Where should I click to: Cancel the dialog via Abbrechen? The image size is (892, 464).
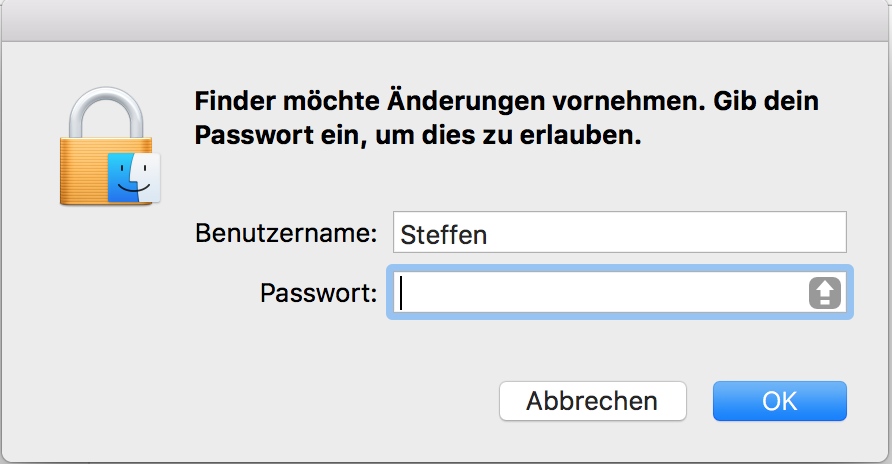[593, 401]
